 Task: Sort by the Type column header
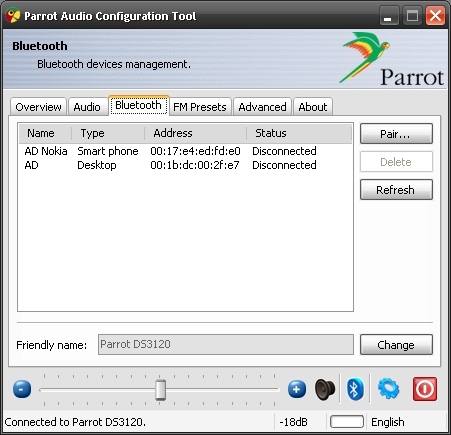pyautogui.click(x=108, y=133)
